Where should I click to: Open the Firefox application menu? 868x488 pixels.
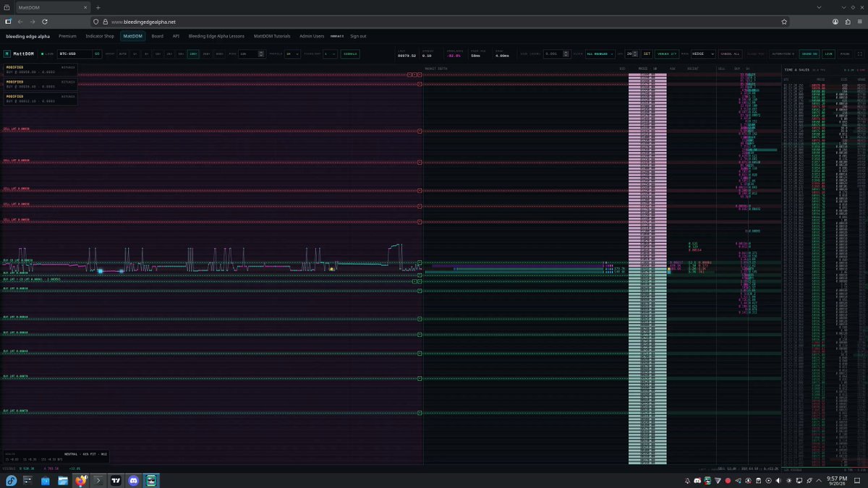coord(859,22)
